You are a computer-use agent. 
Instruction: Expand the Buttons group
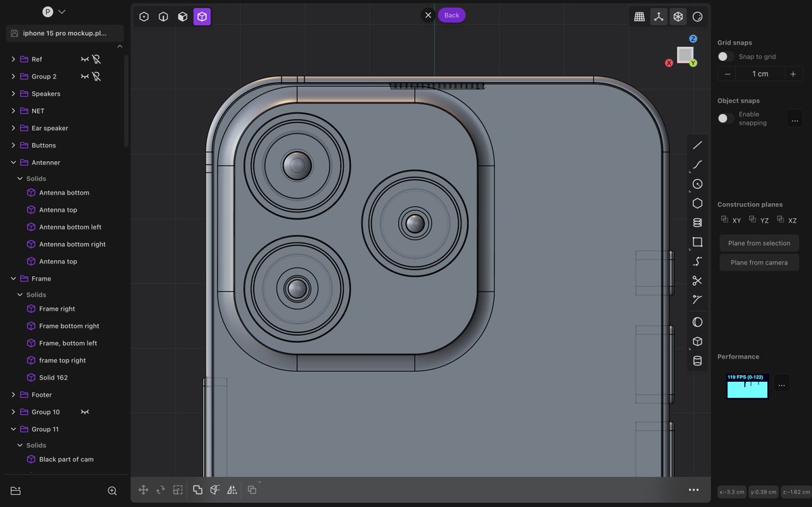[14, 146]
